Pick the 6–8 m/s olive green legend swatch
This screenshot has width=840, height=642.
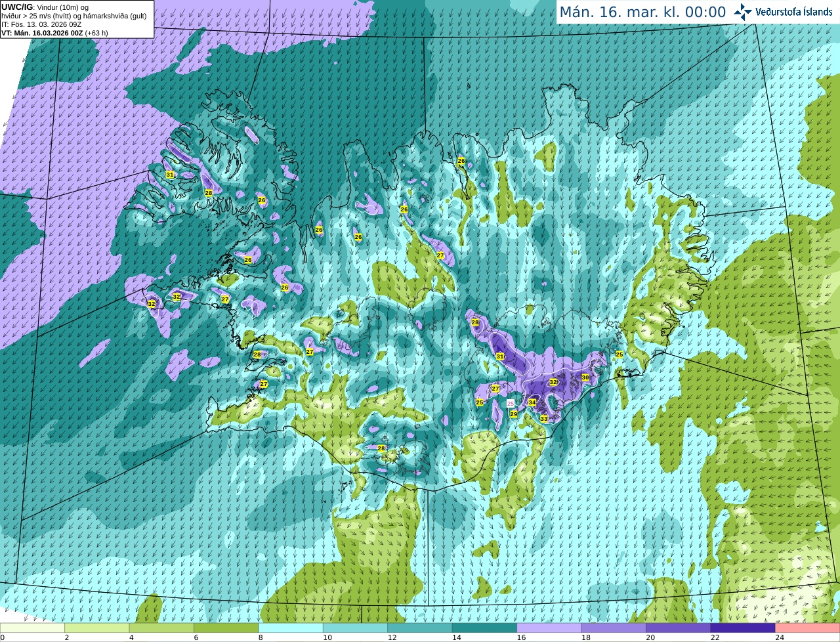226,628
